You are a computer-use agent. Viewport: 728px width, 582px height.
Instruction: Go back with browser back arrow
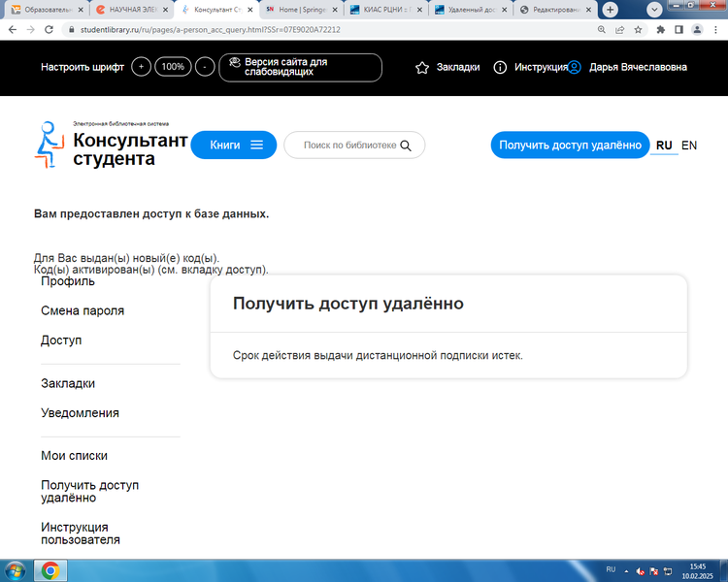[x=13, y=30]
